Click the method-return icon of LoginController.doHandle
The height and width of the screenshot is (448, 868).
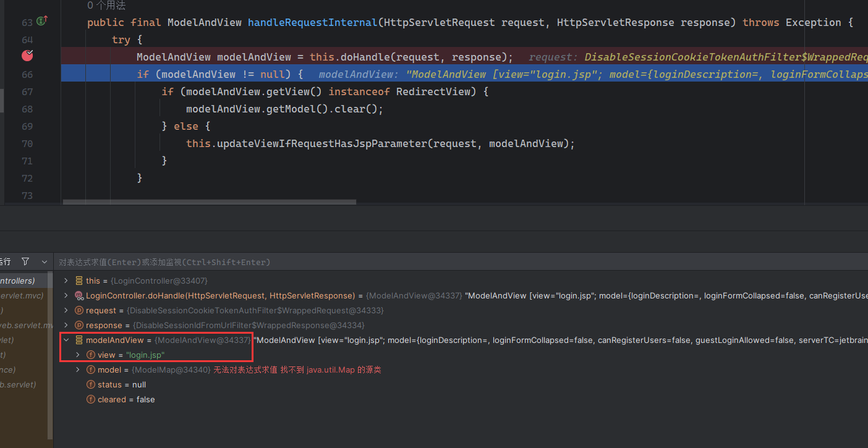pyautogui.click(x=79, y=295)
